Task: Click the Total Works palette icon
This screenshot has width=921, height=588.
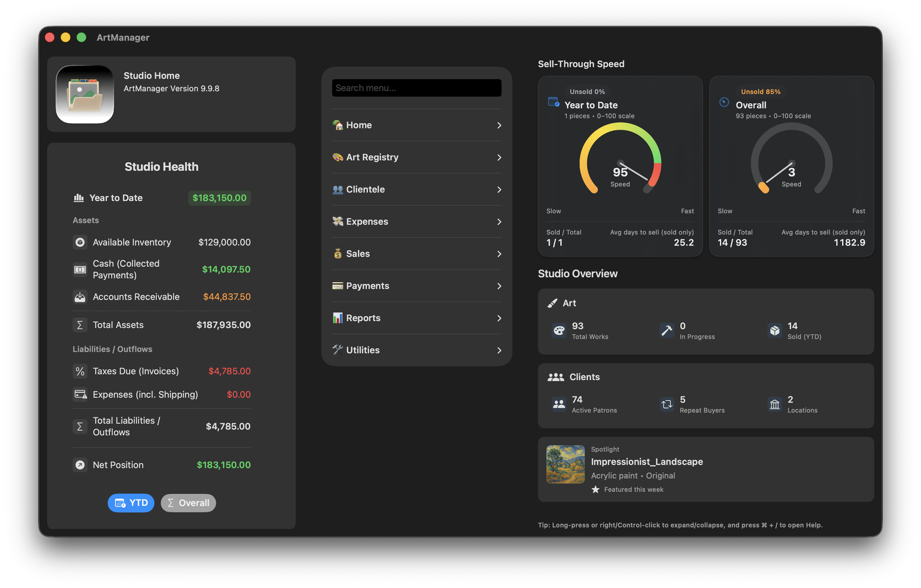Action: 559,331
